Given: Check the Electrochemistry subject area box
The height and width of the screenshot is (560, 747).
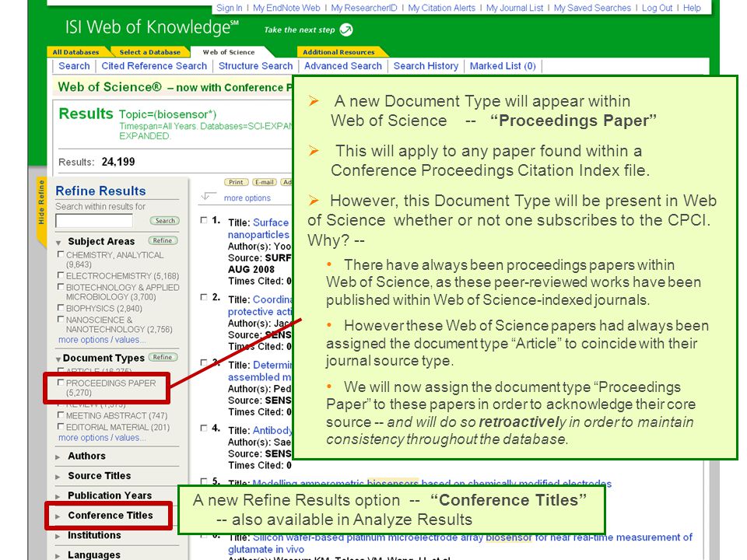Looking at the screenshot, I should coord(61,275).
